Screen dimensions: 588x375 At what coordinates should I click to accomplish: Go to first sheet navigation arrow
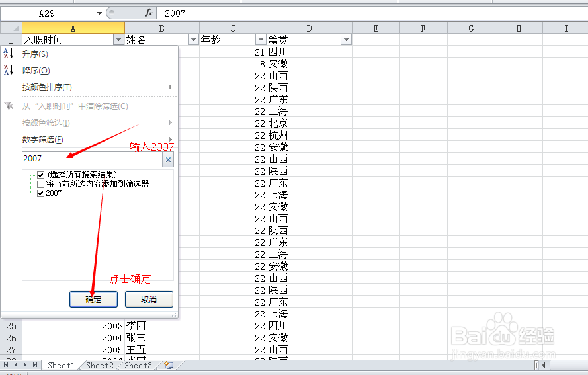pos(6,365)
